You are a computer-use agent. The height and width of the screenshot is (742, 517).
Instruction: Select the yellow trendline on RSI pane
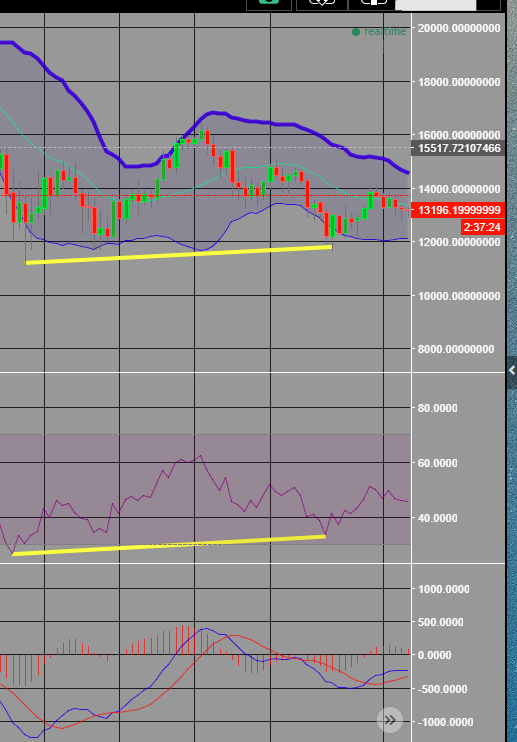pyautogui.click(x=169, y=545)
